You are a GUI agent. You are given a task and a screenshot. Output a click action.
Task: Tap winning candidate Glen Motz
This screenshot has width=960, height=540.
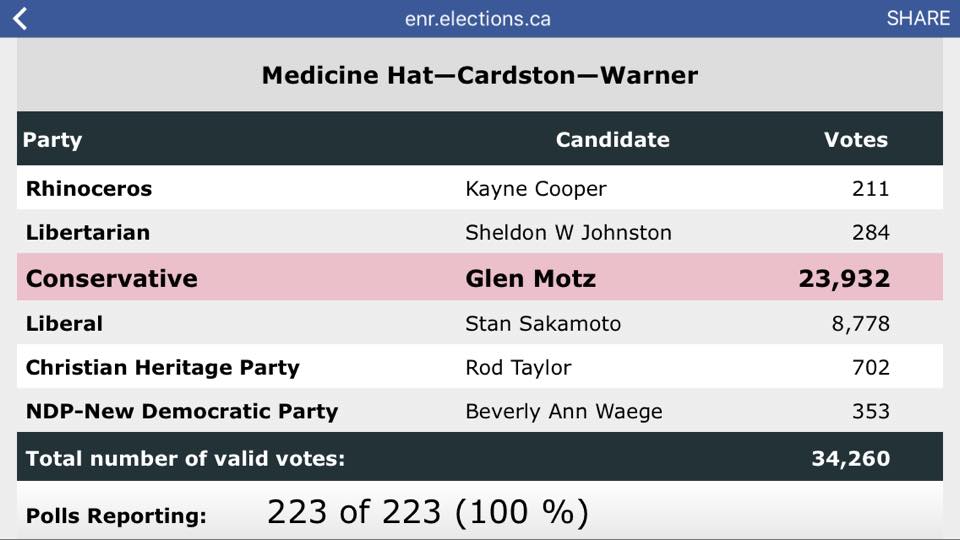click(x=530, y=278)
